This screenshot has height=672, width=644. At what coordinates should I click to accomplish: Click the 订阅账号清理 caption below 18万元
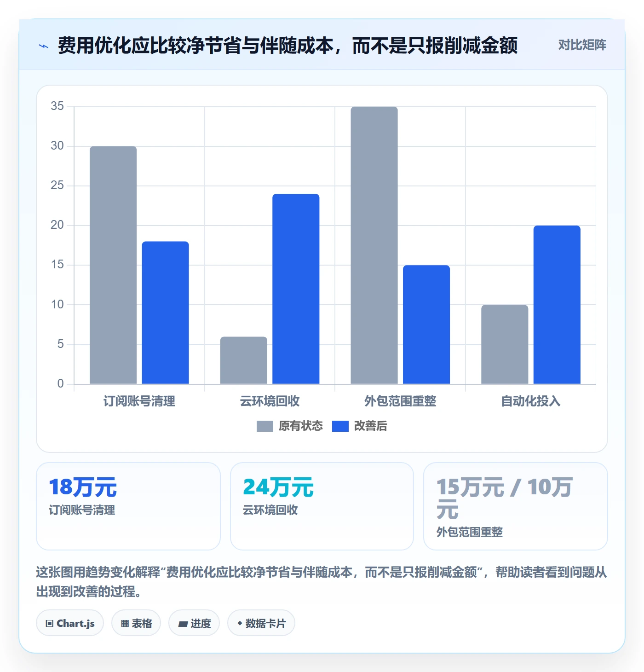pyautogui.click(x=82, y=510)
